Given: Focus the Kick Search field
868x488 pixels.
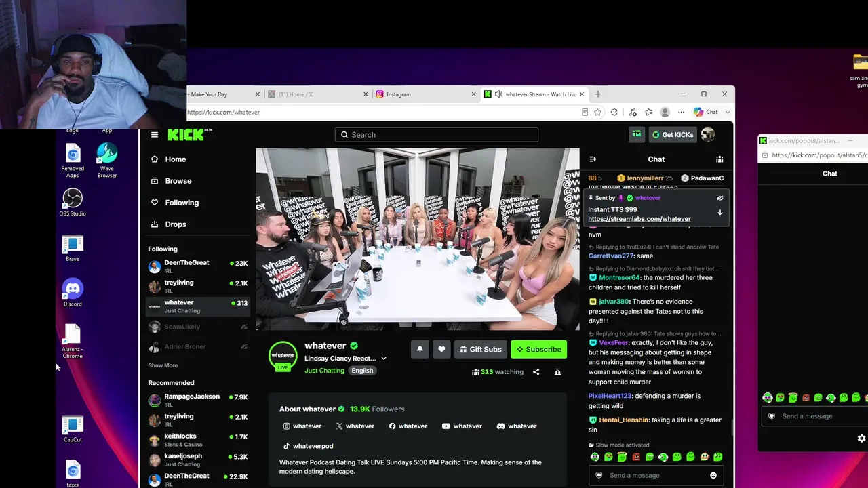Looking at the screenshot, I should point(437,135).
